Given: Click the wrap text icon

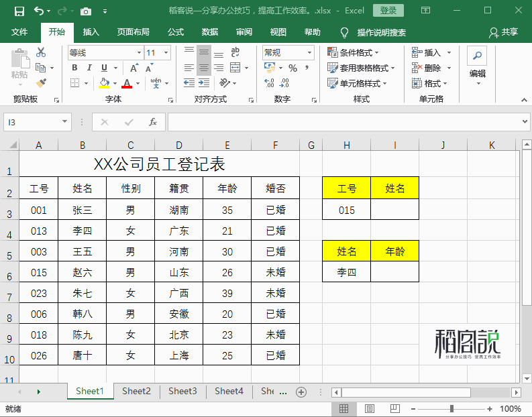Looking at the screenshot, I should [235, 52].
